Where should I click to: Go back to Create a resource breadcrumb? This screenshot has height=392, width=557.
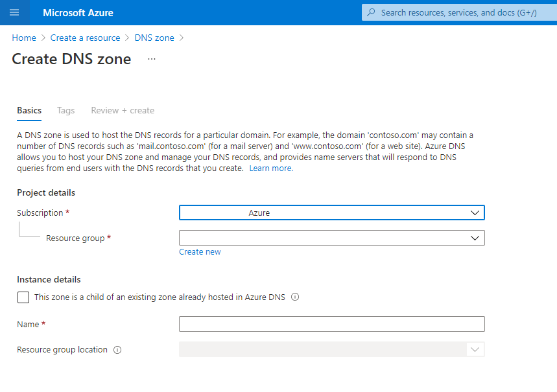click(x=85, y=38)
